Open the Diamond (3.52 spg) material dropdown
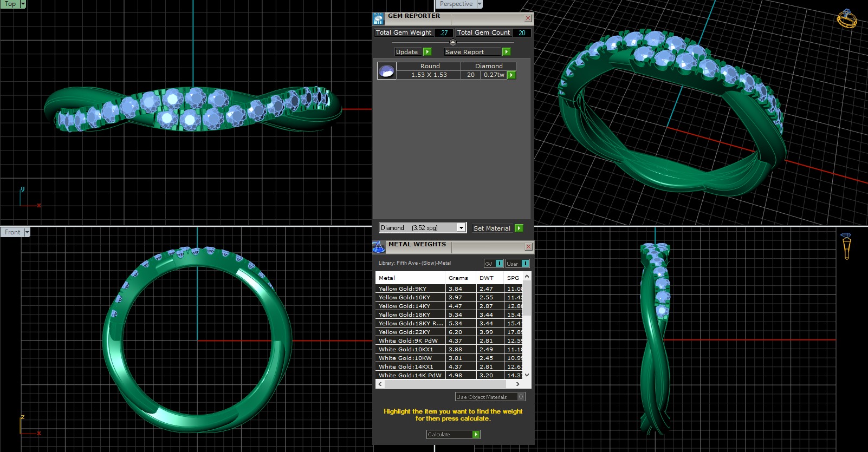This screenshot has height=452, width=868. tap(461, 228)
